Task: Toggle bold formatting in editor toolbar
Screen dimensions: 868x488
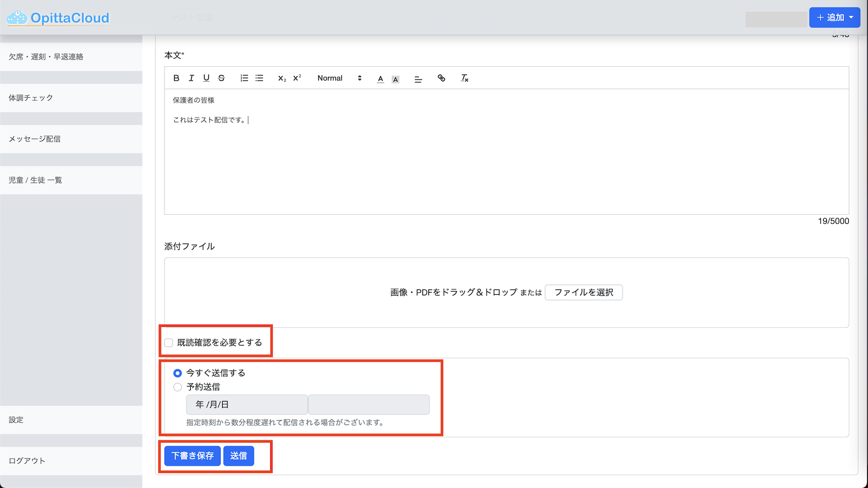Action: coord(176,78)
